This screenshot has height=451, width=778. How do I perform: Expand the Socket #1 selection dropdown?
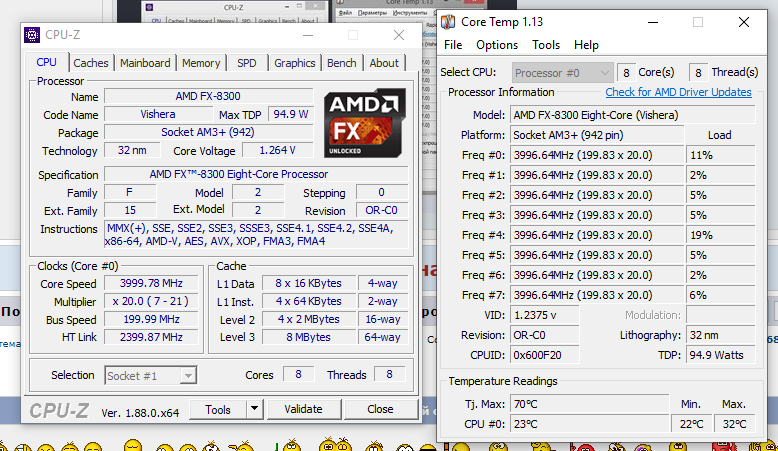[x=150, y=376]
